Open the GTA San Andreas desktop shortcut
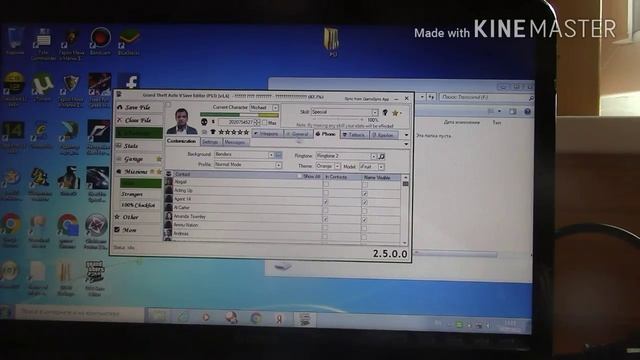The image size is (640, 360). [x=95, y=278]
